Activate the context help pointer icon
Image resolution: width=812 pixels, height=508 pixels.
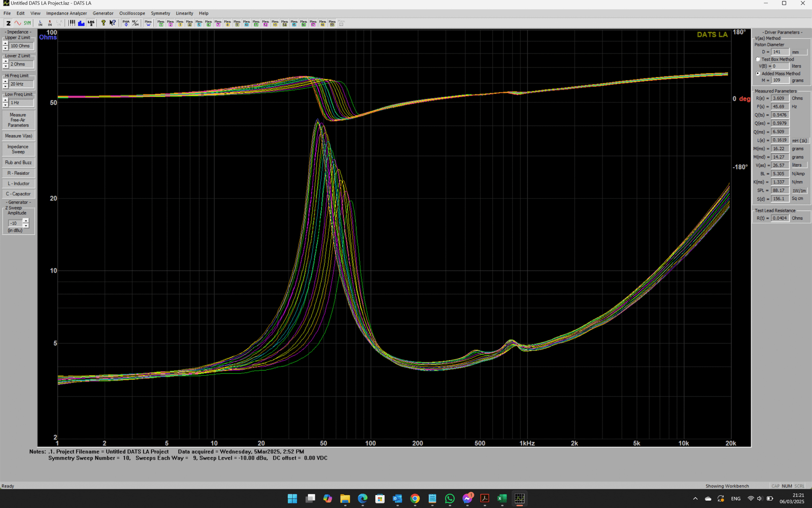point(113,23)
